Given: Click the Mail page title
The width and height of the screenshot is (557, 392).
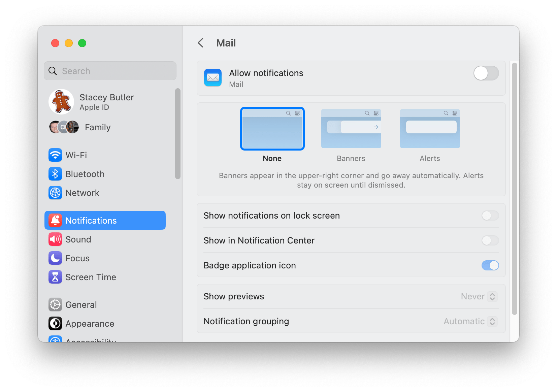Looking at the screenshot, I should click(x=226, y=43).
